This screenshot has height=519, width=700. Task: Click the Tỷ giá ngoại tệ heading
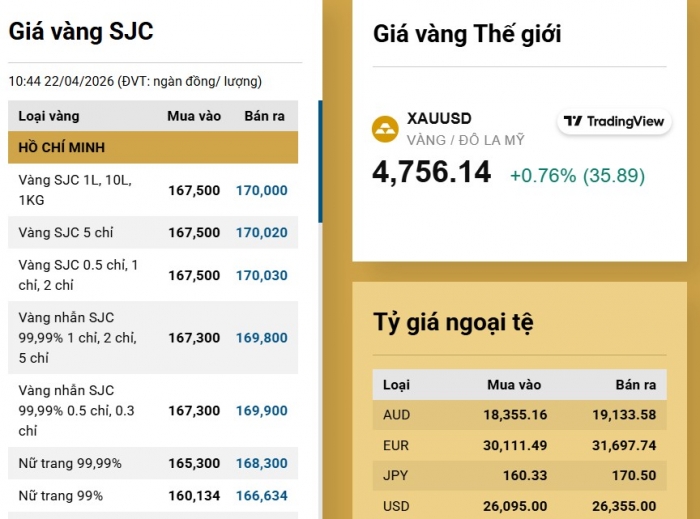pos(453,322)
